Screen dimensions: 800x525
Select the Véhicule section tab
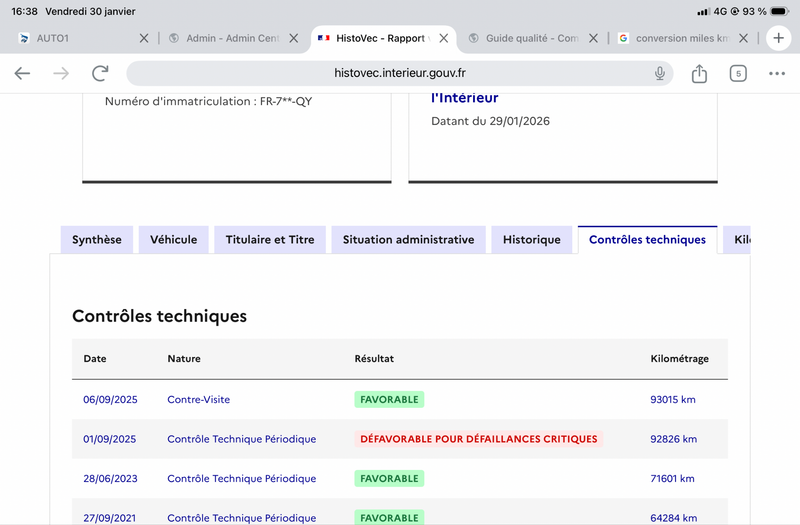pyautogui.click(x=174, y=240)
